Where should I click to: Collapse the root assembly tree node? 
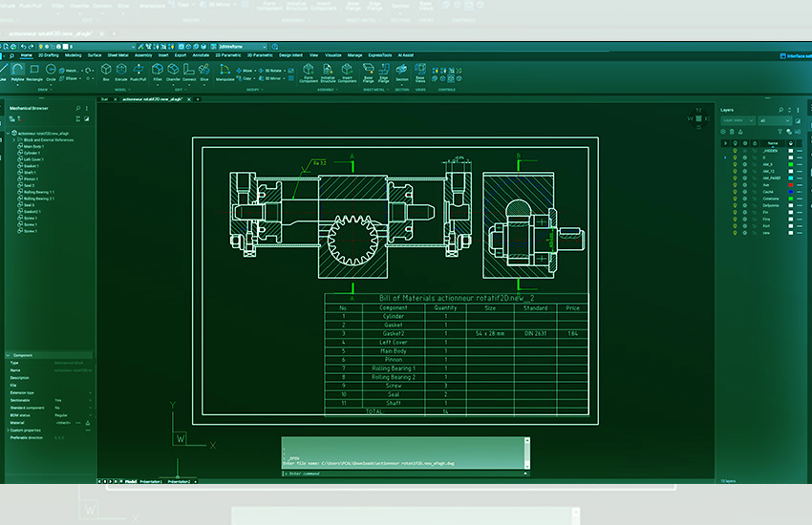[9, 133]
